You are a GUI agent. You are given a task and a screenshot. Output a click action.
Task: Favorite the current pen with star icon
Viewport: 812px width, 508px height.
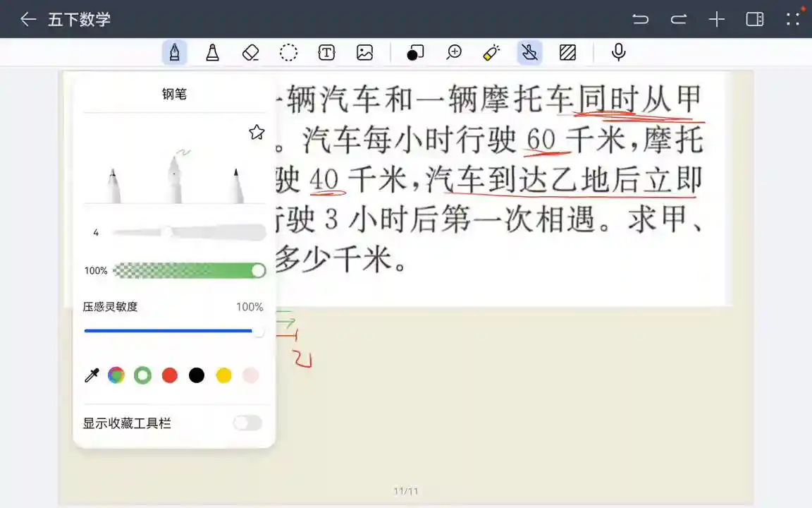click(257, 132)
